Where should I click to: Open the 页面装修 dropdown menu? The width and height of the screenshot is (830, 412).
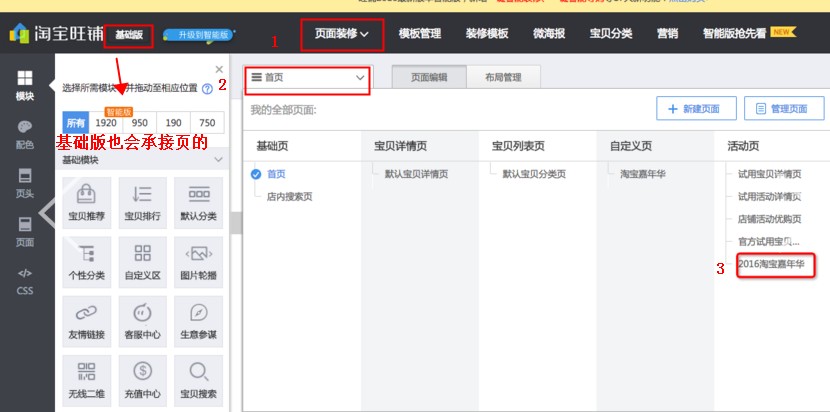pos(342,34)
